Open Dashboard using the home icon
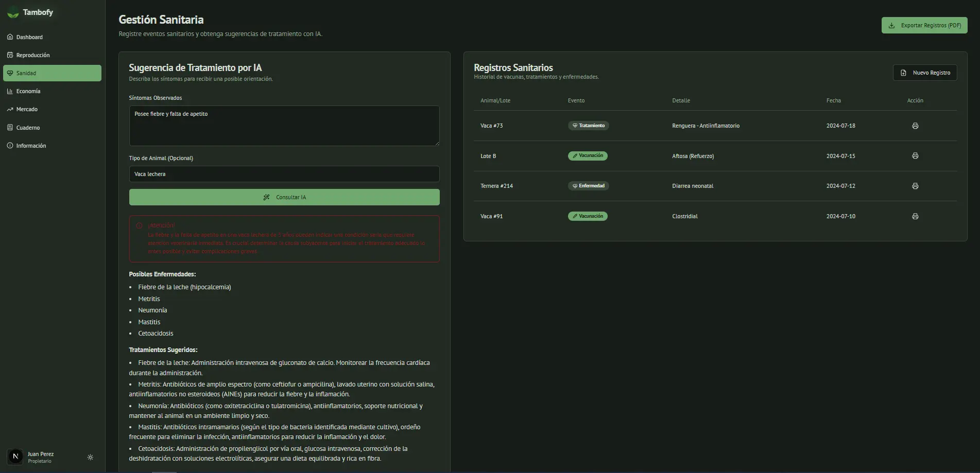 (10, 37)
